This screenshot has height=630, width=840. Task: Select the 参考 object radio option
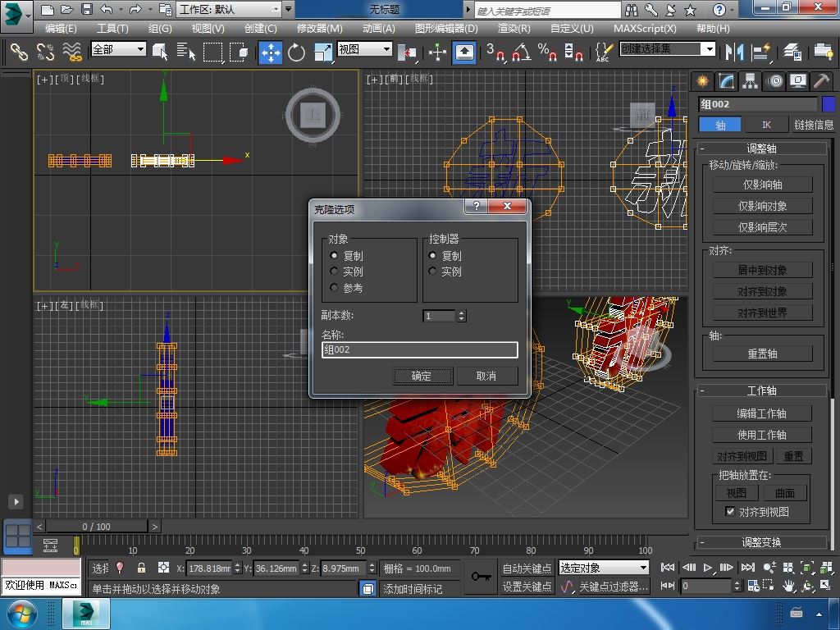(x=335, y=288)
